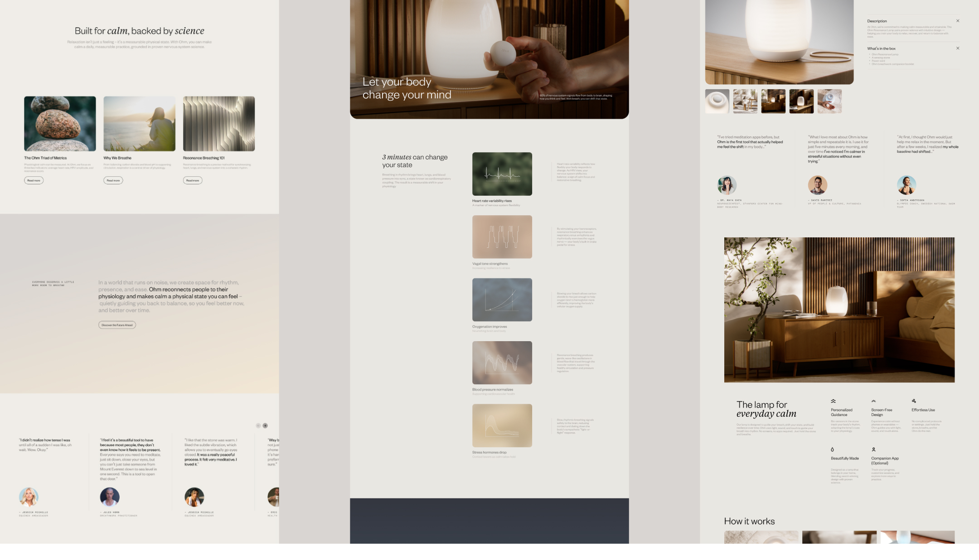Click Discover the Future Ahead button
979x560 pixels.
click(117, 325)
